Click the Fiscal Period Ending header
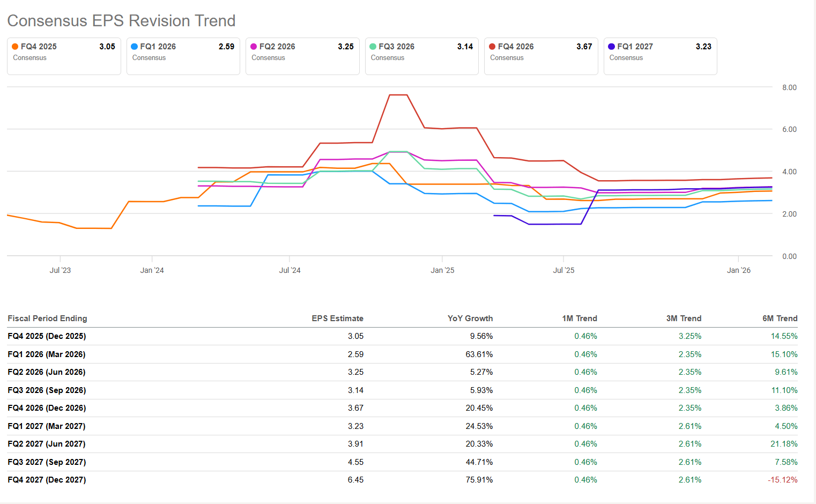Screen dimensions: 816x504 47,318
